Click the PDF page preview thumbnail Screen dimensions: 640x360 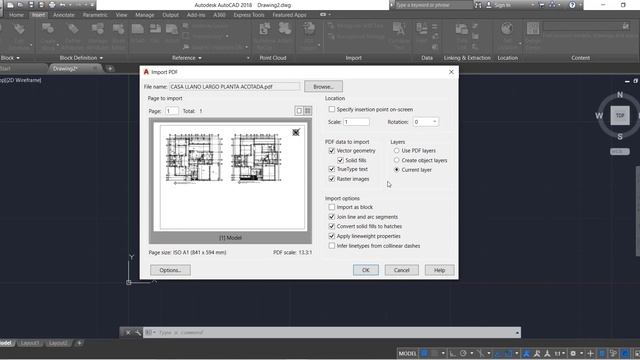230,178
